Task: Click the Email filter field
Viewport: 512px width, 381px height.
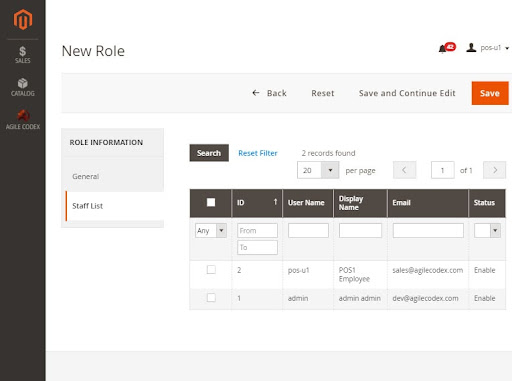Action: pos(428,230)
